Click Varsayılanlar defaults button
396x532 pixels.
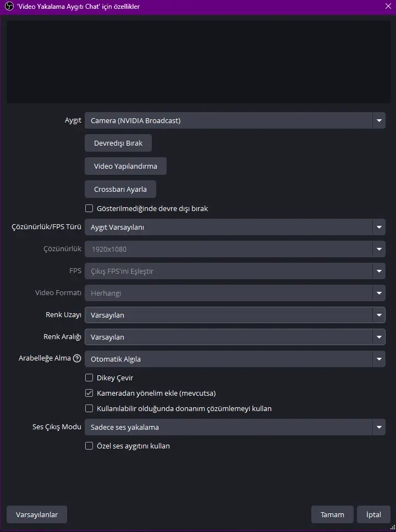pos(37,515)
